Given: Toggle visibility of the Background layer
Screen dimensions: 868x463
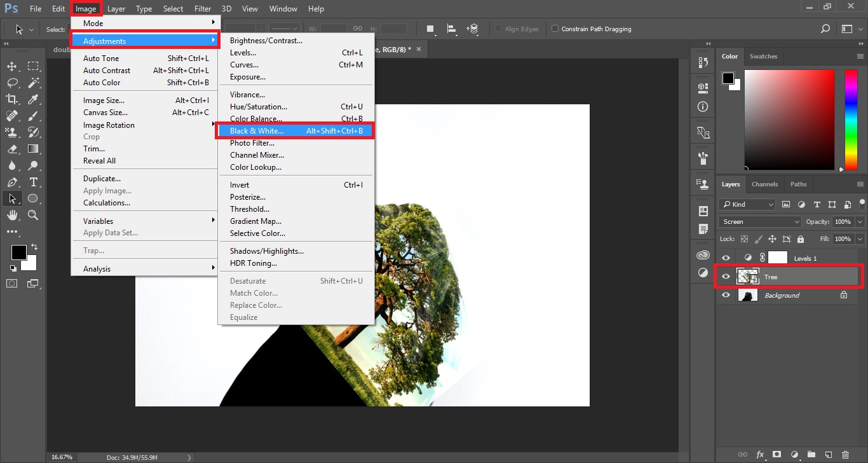Looking at the screenshot, I should pyautogui.click(x=726, y=294).
